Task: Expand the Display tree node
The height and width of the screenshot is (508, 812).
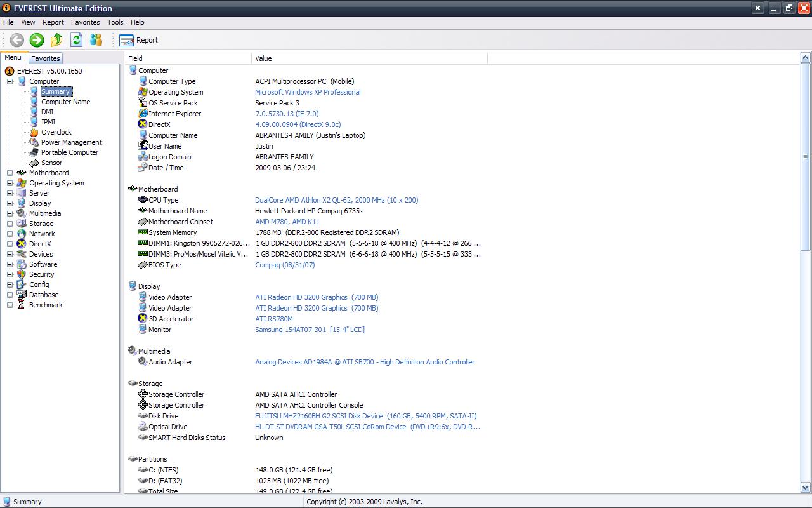Action: [10, 203]
